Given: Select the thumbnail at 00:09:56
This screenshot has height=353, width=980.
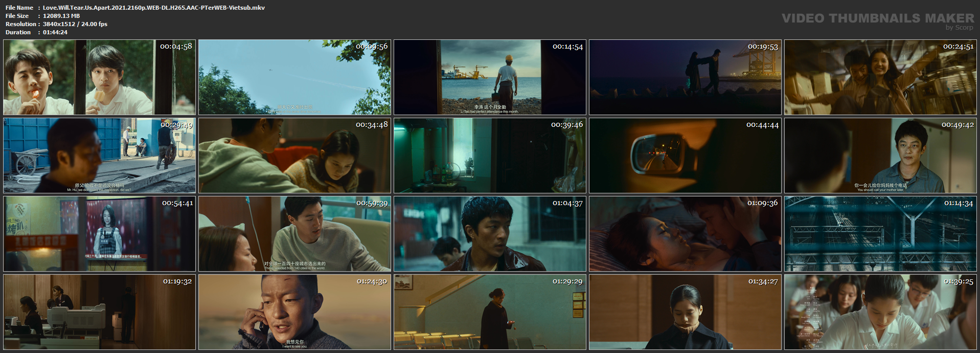Looking at the screenshot, I should 294,77.
